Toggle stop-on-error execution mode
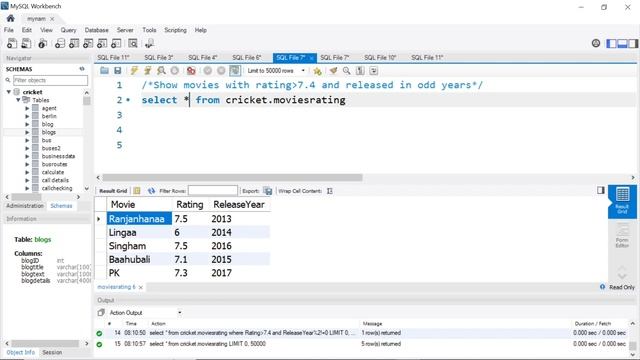The height and width of the screenshot is (360, 640). pyautogui.click(x=191, y=71)
